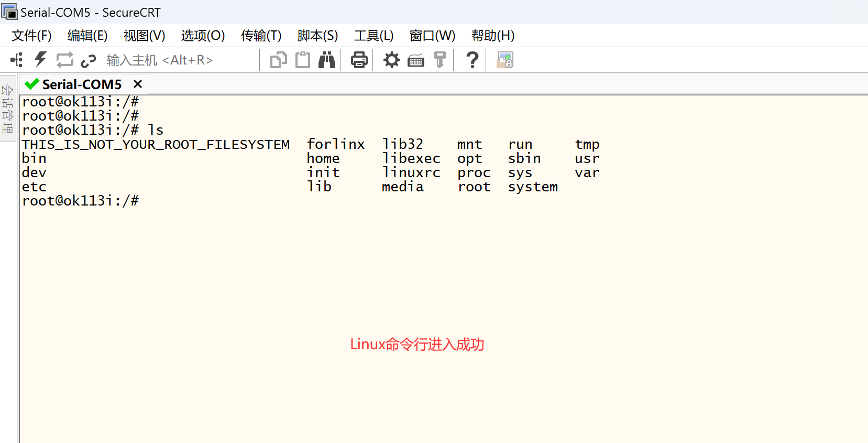Click the run directory name
Screen dimensions: 868x443
pos(520,145)
